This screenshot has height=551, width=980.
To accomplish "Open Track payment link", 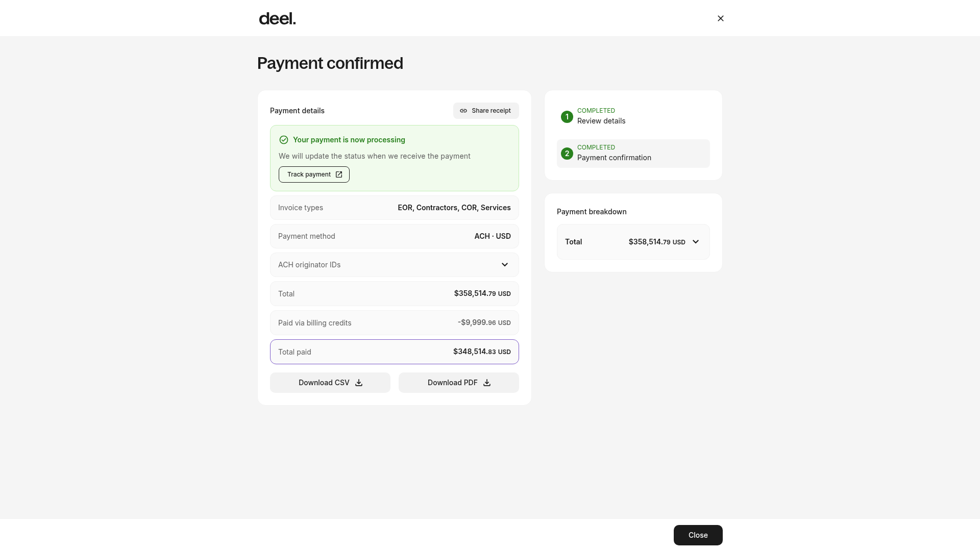I will pyautogui.click(x=314, y=174).
